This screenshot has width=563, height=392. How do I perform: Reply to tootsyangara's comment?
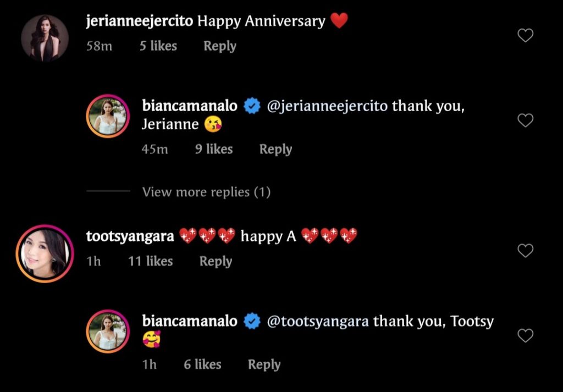[216, 261]
